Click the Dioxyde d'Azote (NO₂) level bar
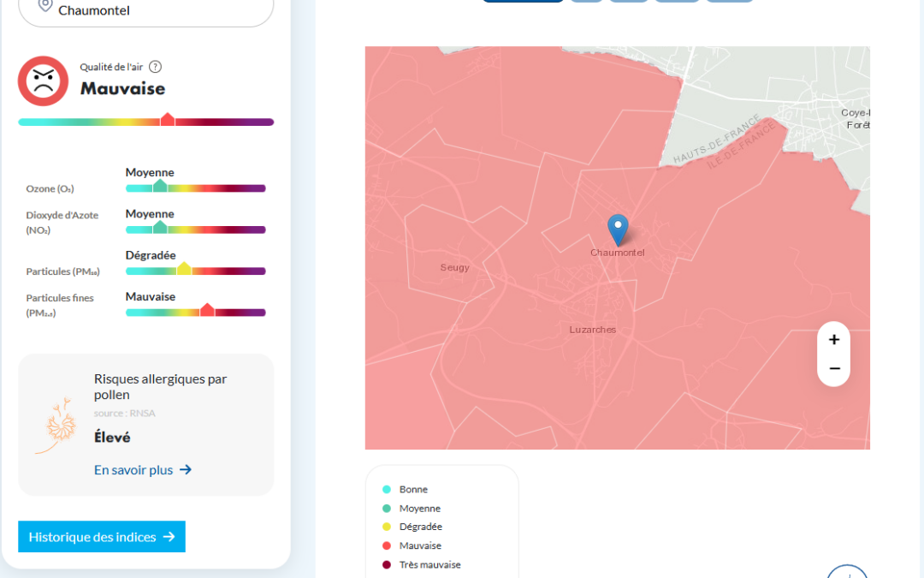This screenshot has height=578, width=924. [196, 229]
